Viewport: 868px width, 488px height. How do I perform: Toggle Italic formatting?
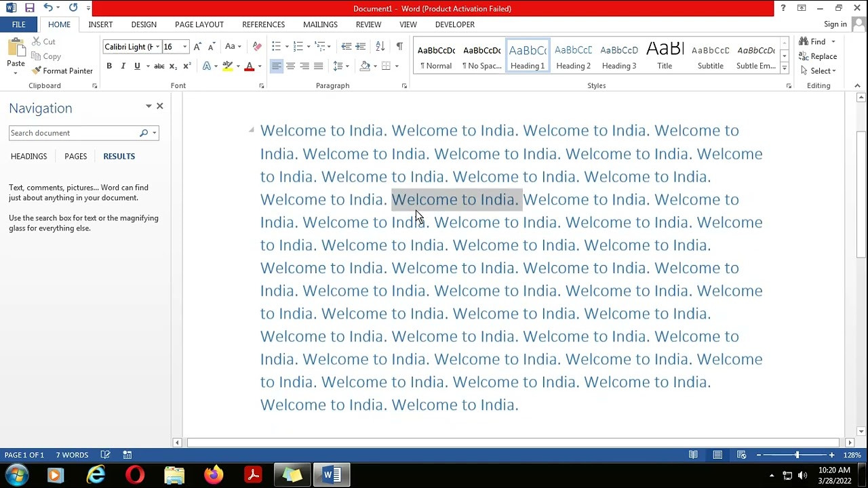[123, 66]
